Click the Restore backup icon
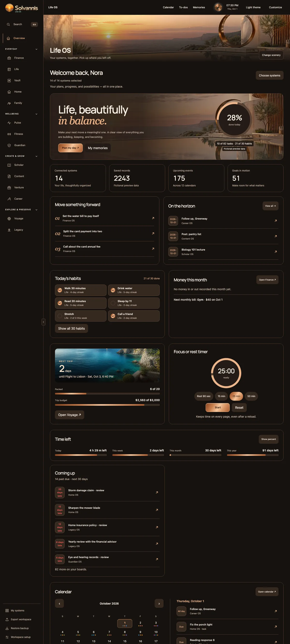Viewport: 290px width, 644px height. pos(7,628)
